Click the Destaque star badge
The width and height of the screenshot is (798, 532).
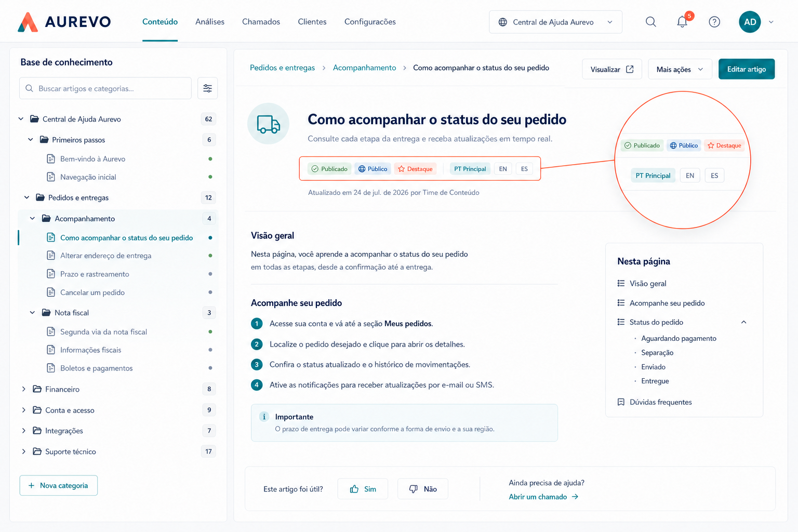pyautogui.click(x=415, y=169)
